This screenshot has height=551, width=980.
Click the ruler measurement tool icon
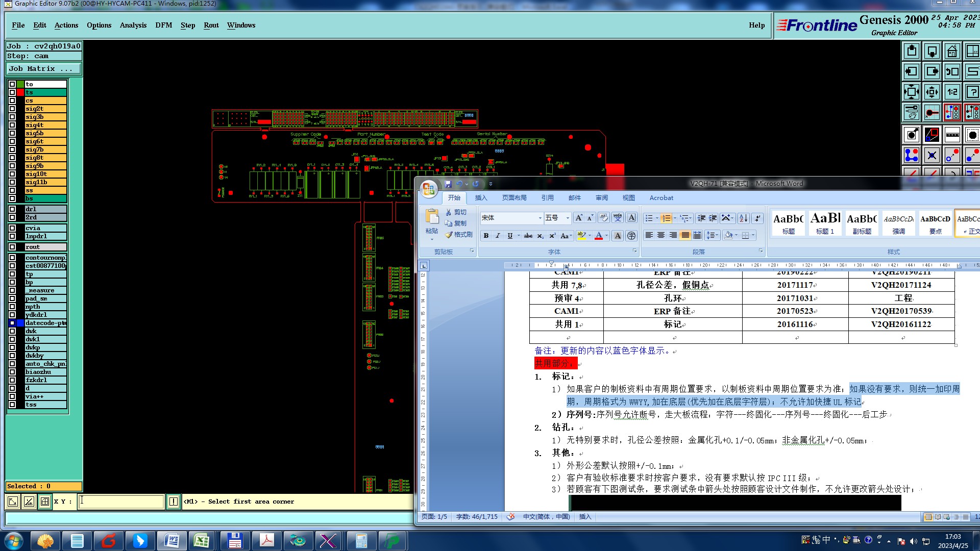click(952, 135)
